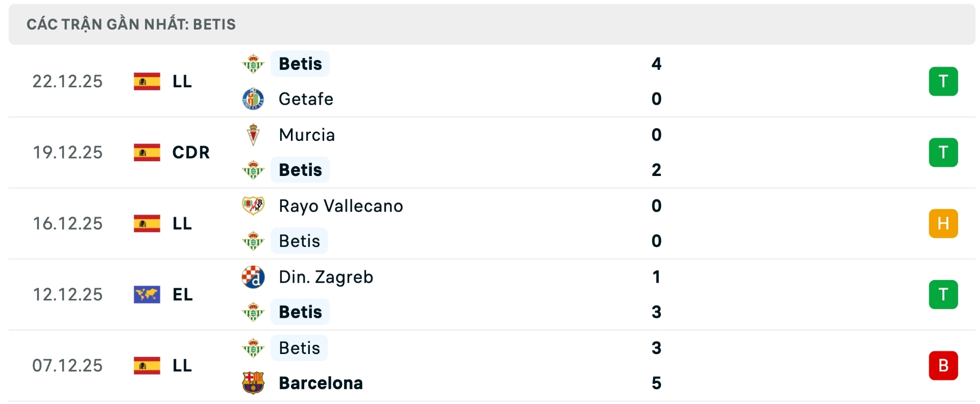
Task: Click the score 4 in the Getafe match
Action: [x=657, y=64]
